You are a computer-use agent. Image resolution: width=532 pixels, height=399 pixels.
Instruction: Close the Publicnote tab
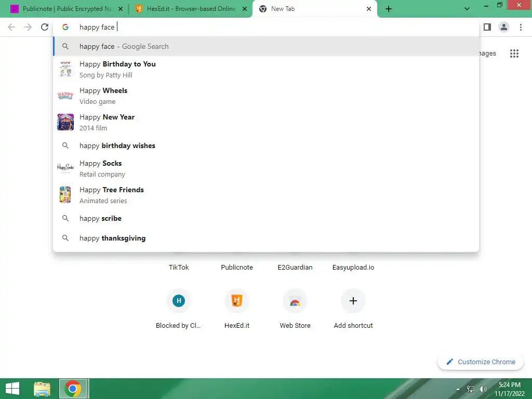[121, 9]
